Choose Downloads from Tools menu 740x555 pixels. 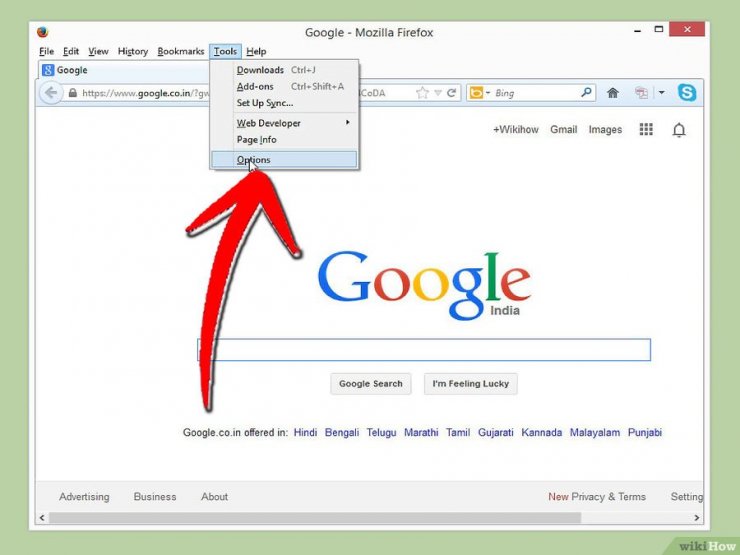284,70
